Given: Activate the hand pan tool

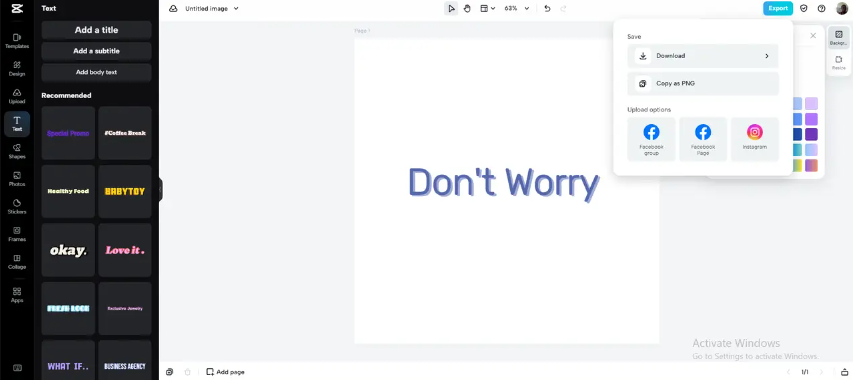Looking at the screenshot, I should click(467, 9).
